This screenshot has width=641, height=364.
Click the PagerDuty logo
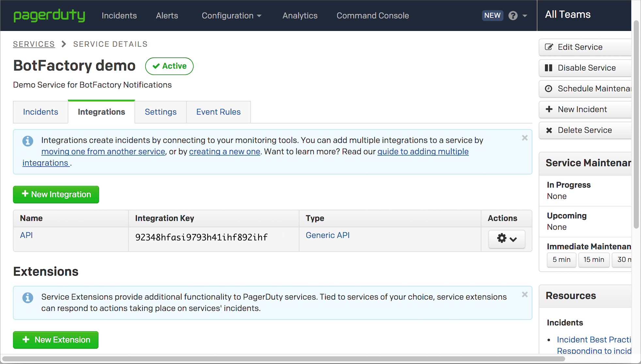(x=49, y=15)
